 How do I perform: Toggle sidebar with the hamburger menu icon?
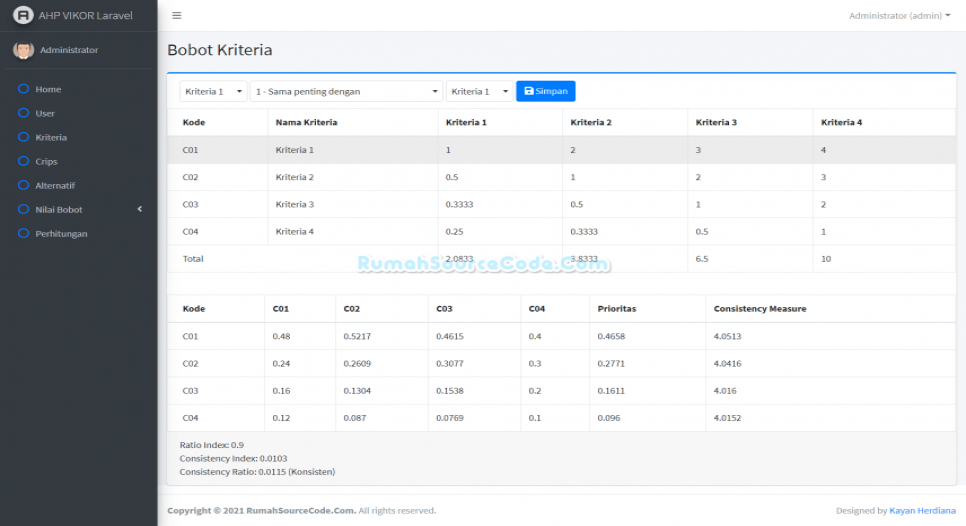pos(177,15)
